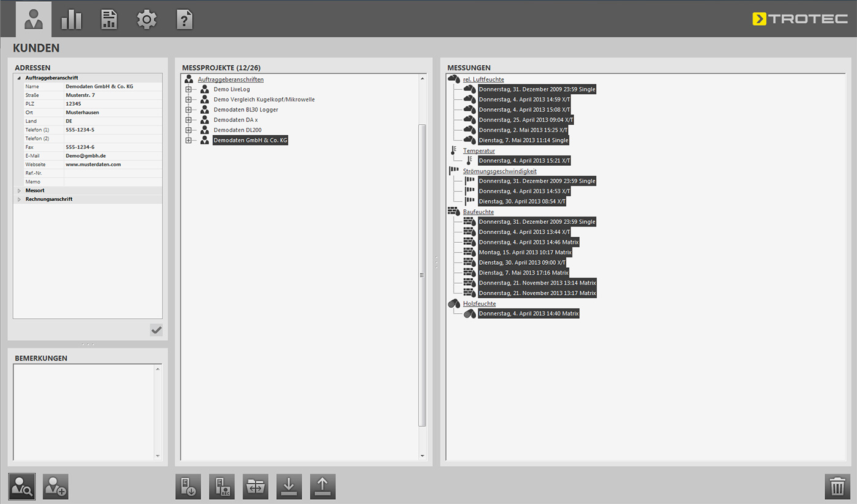Click the folder transfer icon
857x504 pixels.
coord(255,486)
